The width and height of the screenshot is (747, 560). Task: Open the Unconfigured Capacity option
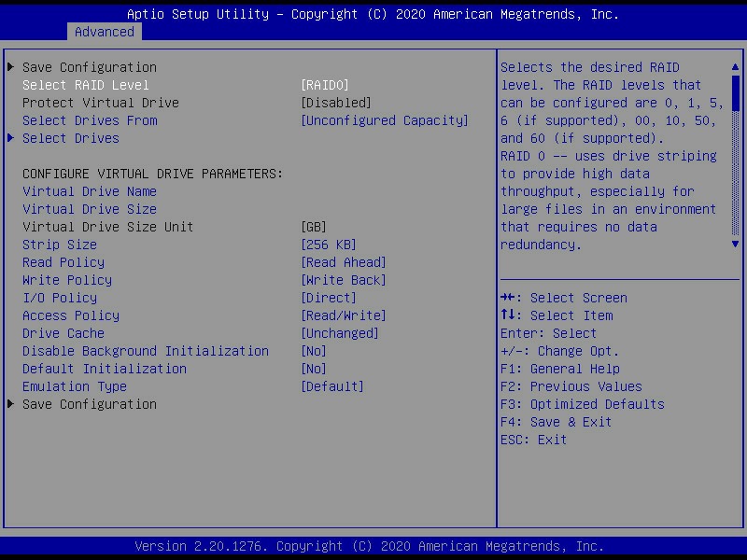point(385,120)
